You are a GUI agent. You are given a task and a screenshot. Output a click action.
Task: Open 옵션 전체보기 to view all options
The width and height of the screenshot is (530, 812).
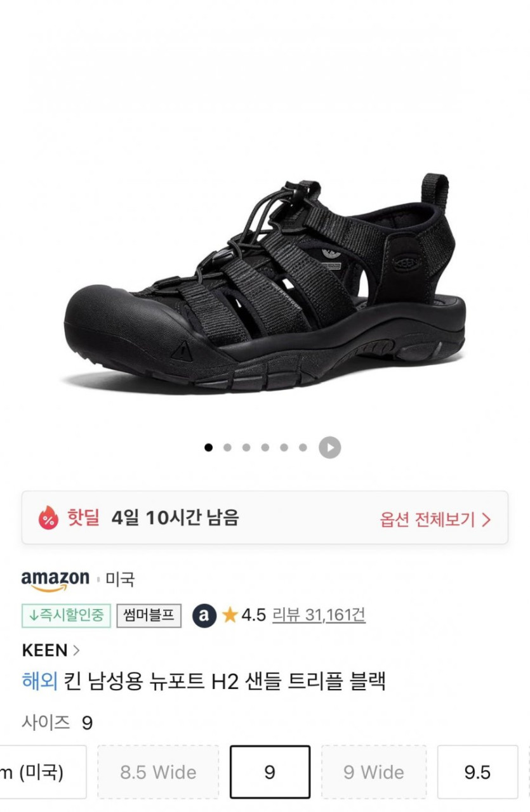435,520
